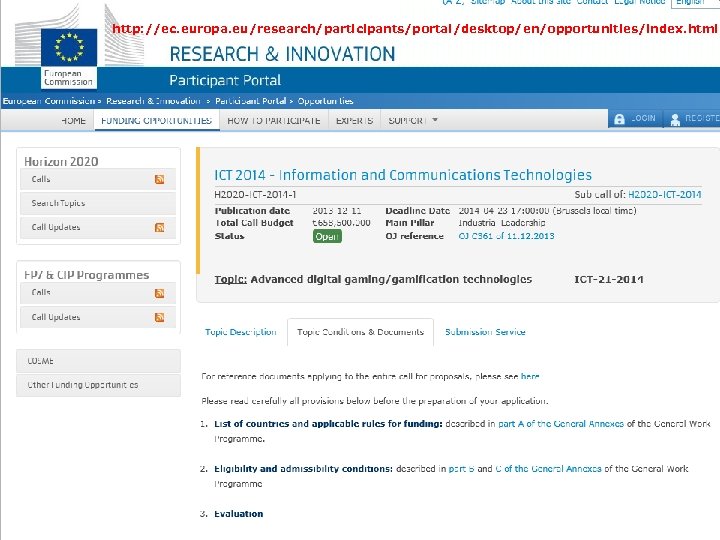Click the RESEARCH & INNOVATION banner title
The image size is (720, 540).
point(282,54)
